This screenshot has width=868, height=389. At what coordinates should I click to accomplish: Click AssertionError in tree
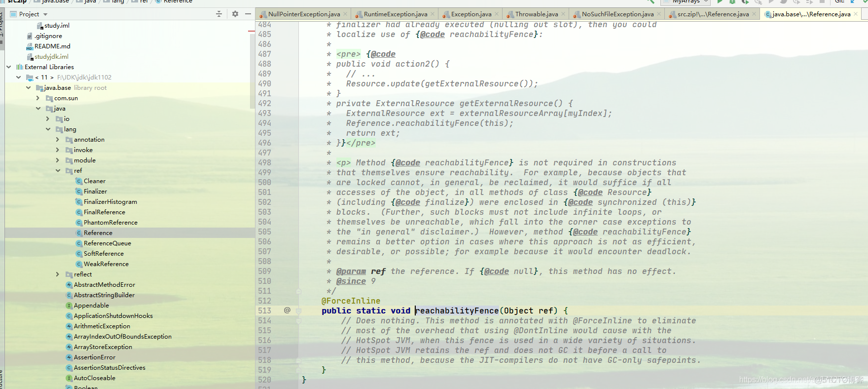click(95, 357)
